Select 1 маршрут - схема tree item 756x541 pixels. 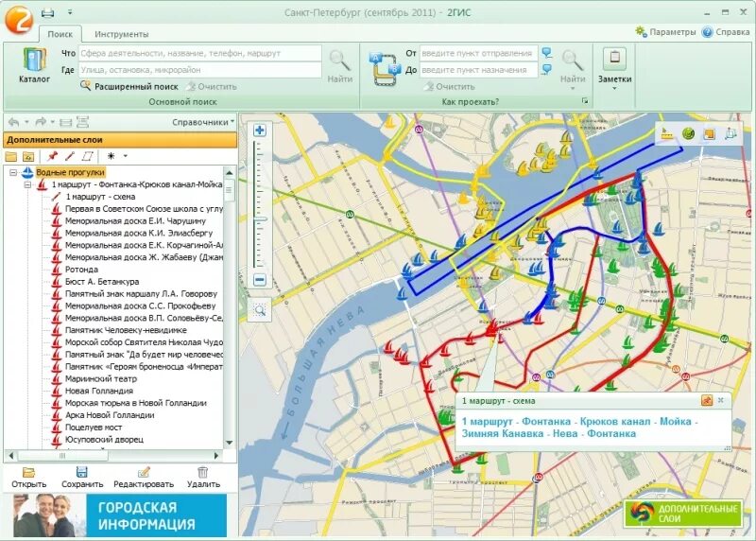pyautogui.click(x=100, y=197)
